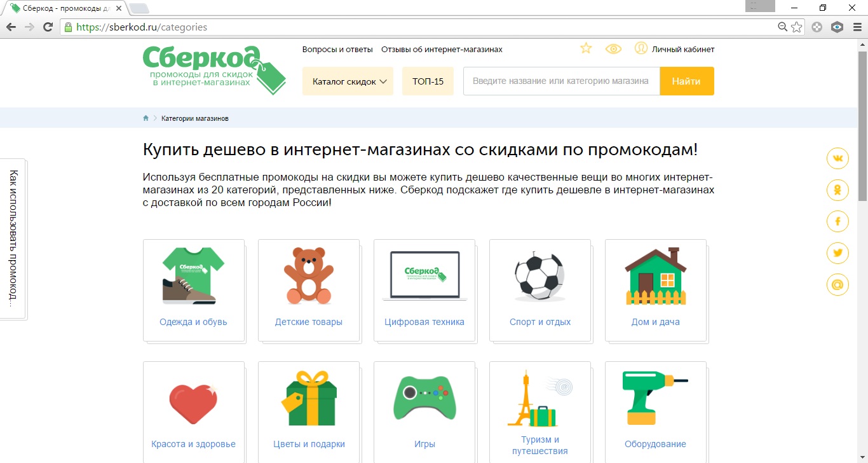Viewport: 868px width, 463px height.
Task: Click the t-shirt and shoe category image
Action: point(193,275)
